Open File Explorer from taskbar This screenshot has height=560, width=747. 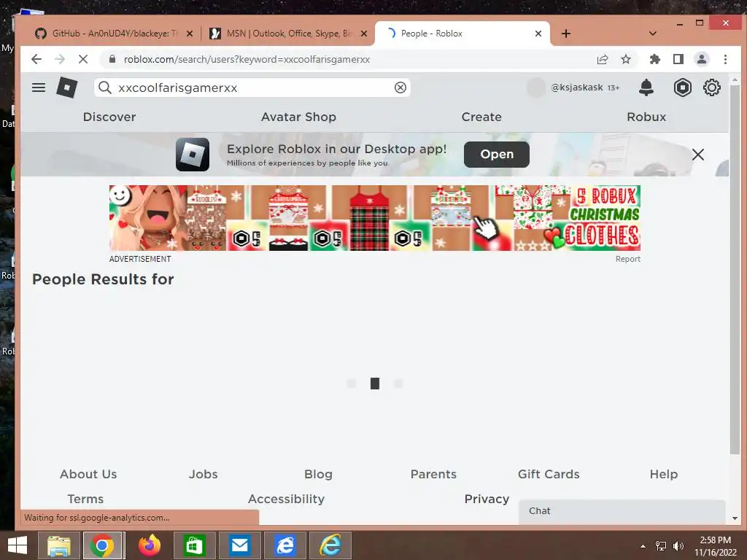[x=58, y=545]
